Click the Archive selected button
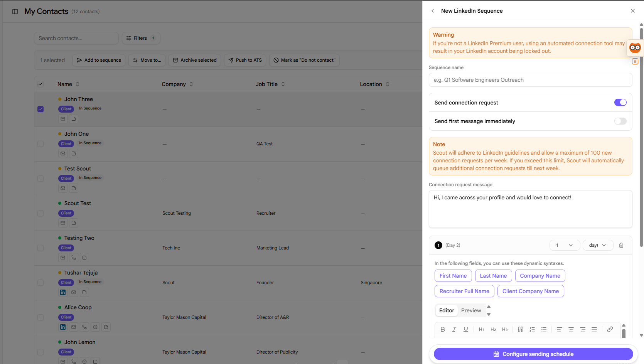The height and width of the screenshot is (364, 644). 195,60
